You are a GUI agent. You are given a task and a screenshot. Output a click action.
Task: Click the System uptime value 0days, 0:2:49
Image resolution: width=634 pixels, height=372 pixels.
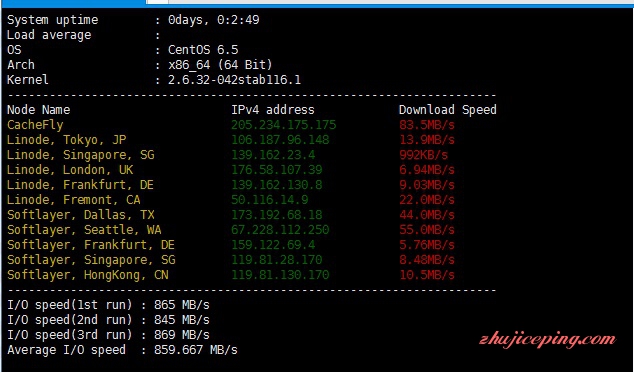213,20
